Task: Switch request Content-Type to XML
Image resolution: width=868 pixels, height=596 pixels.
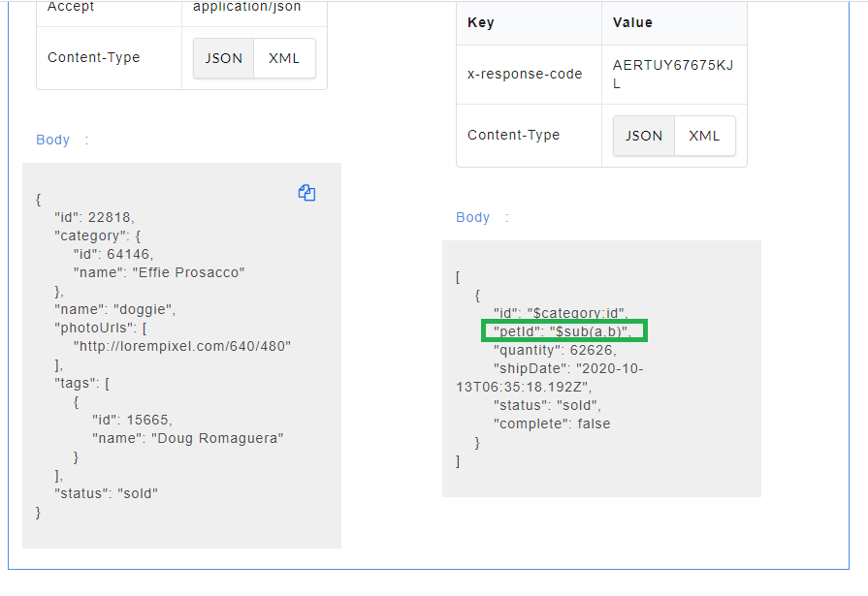Action: click(284, 58)
